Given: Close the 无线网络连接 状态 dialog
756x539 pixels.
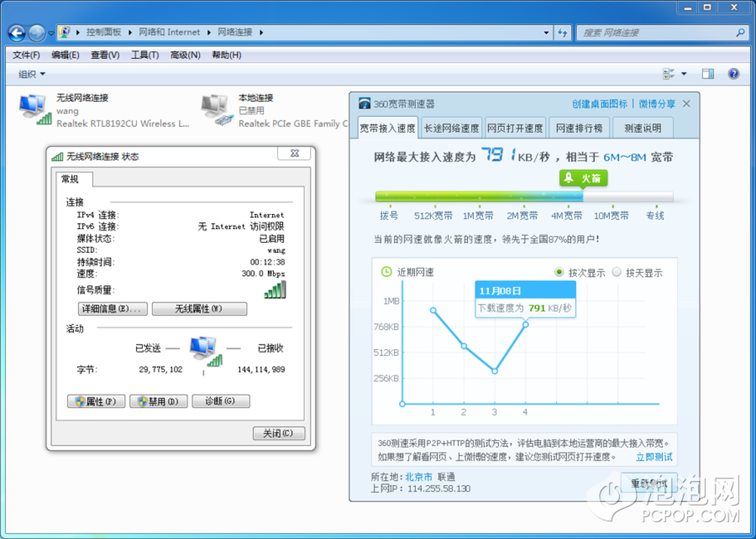Looking at the screenshot, I should pyautogui.click(x=295, y=153).
